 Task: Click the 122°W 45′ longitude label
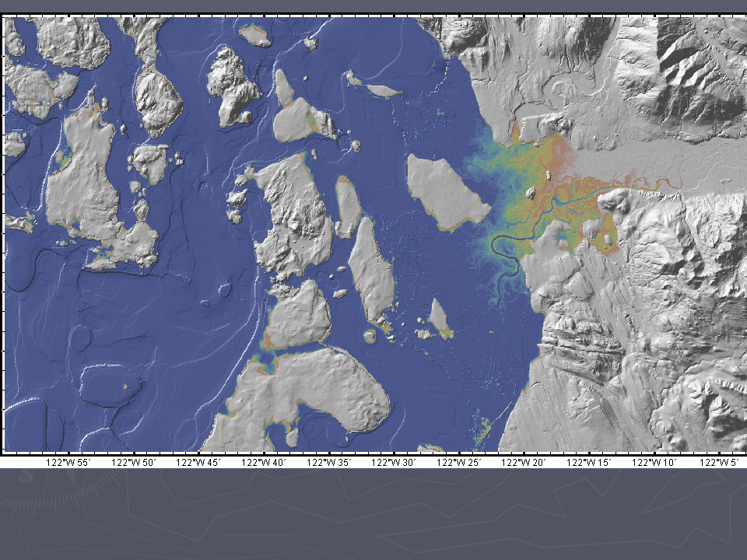(x=198, y=462)
